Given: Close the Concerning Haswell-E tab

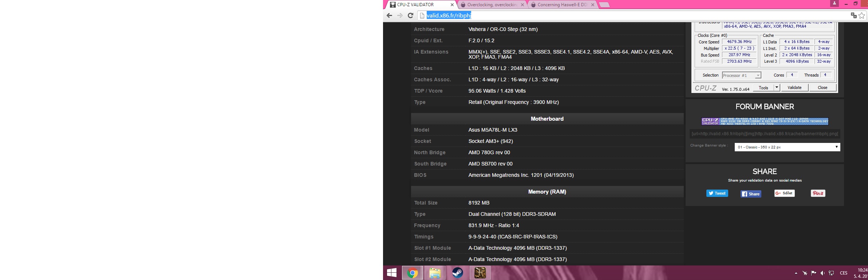Looking at the screenshot, I should [593, 5].
